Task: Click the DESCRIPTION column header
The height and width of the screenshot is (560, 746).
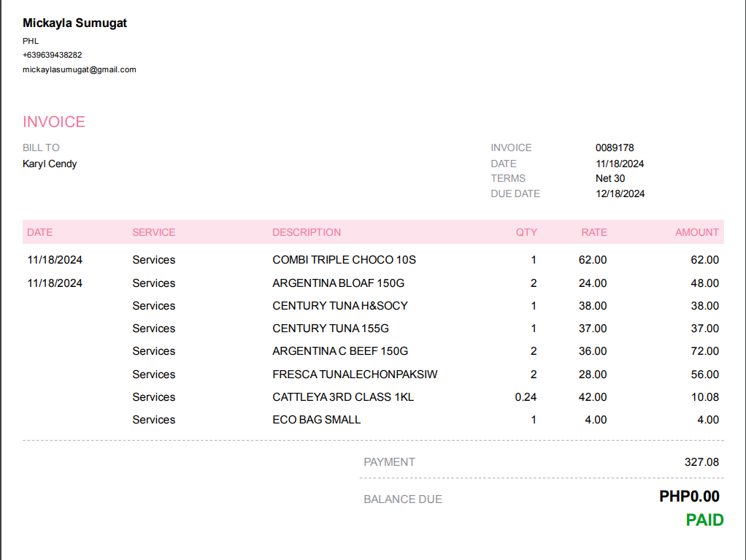Action: pyautogui.click(x=307, y=232)
